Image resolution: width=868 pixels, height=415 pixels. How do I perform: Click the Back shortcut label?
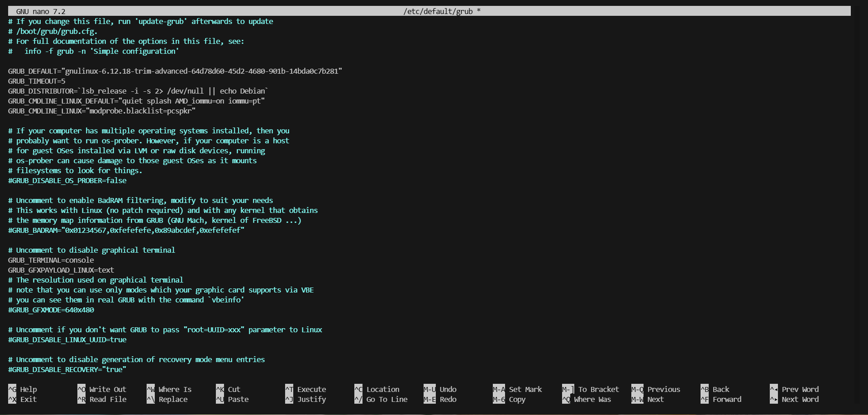(715, 389)
